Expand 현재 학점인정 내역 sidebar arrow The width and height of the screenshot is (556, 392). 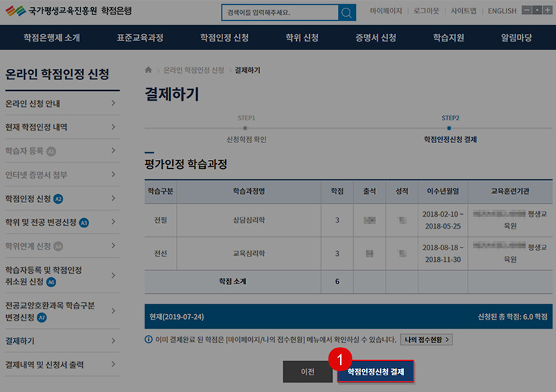(x=113, y=127)
